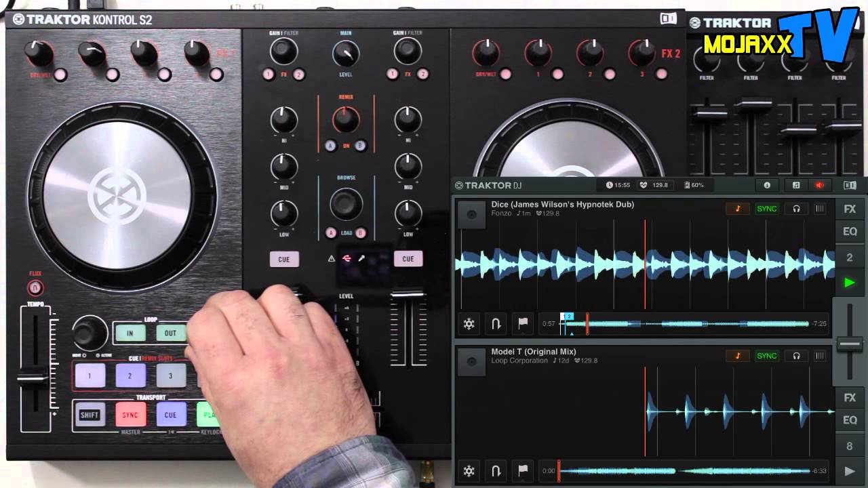Click the red transport SYNC button on S2
This screenshot has height=488, width=868.
(x=130, y=415)
